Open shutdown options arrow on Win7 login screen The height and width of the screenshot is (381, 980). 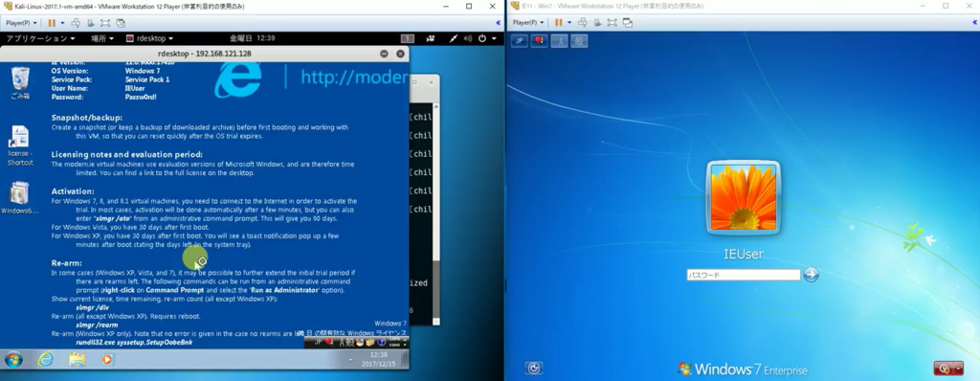pyautogui.click(x=958, y=368)
